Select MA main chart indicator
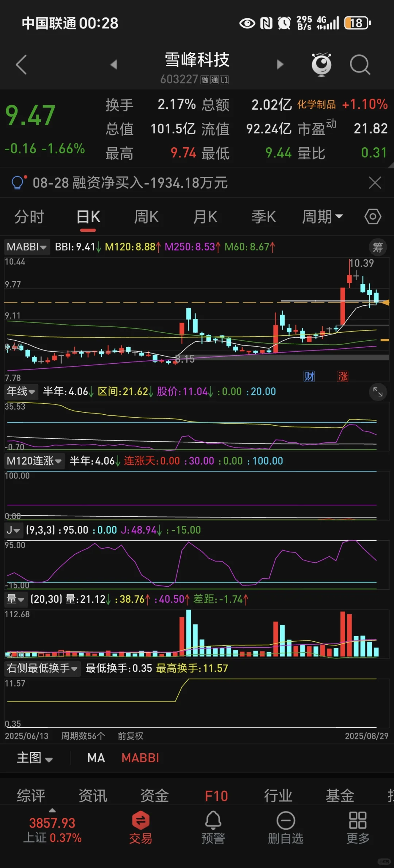This screenshot has height=868, width=394. 96,758
